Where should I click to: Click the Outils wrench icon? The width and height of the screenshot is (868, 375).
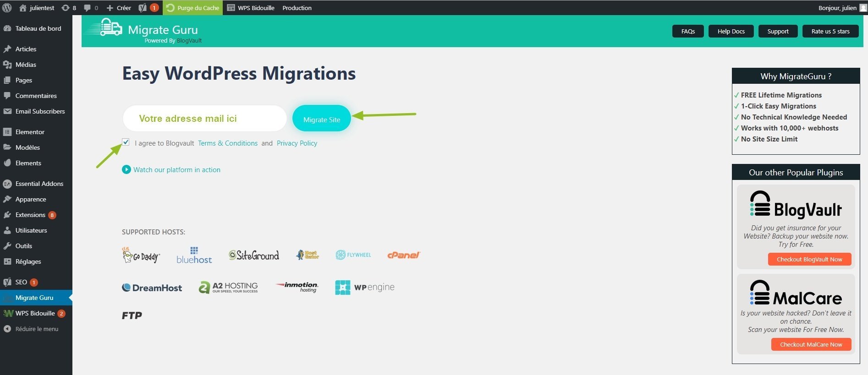[x=7, y=246]
